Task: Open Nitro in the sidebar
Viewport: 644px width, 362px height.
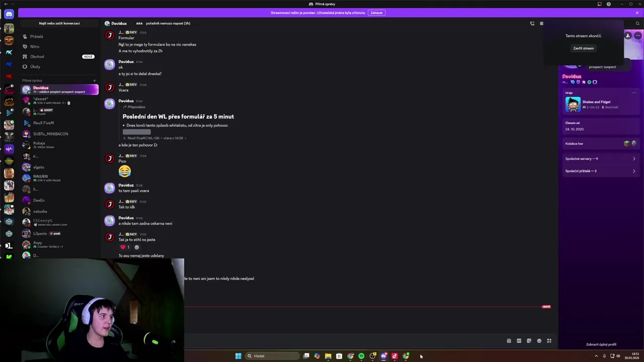Action: [x=59, y=47]
